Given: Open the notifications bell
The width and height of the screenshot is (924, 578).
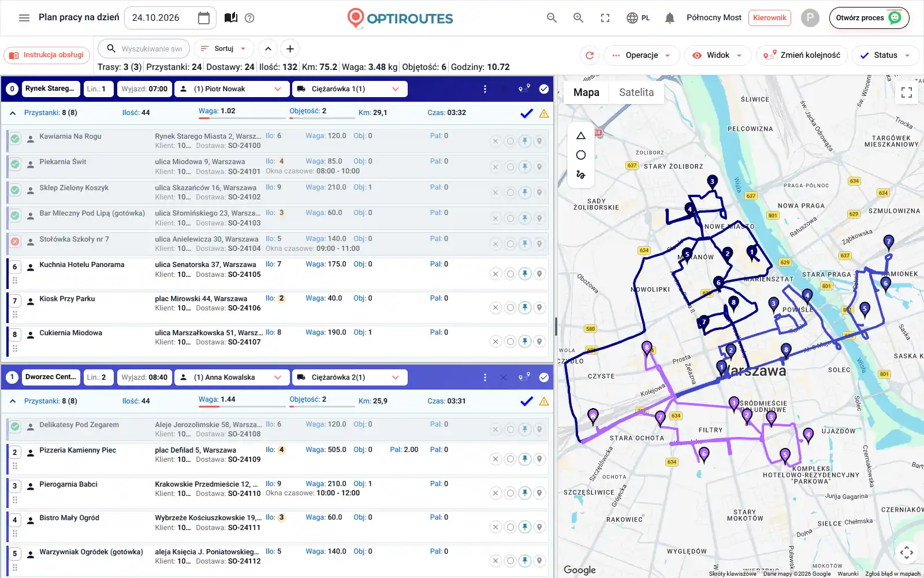Looking at the screenshot, I should 670,18.
